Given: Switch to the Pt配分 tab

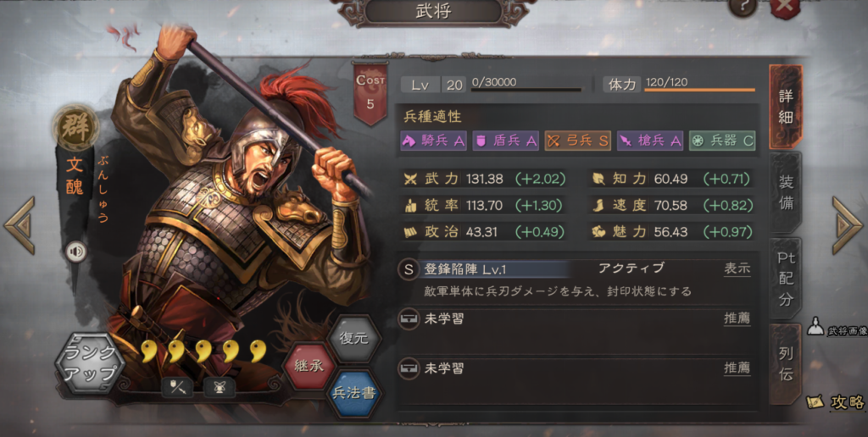Looking at the screenshot, I should click(786, 279).
